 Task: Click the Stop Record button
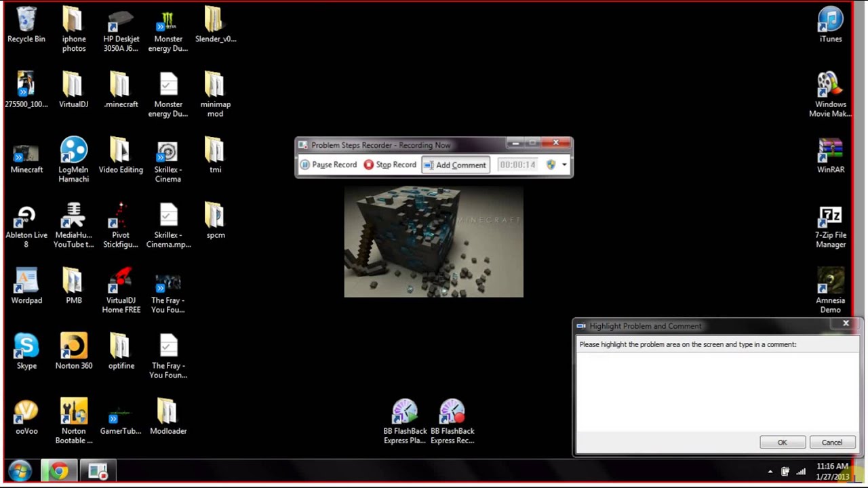point(391,165)
